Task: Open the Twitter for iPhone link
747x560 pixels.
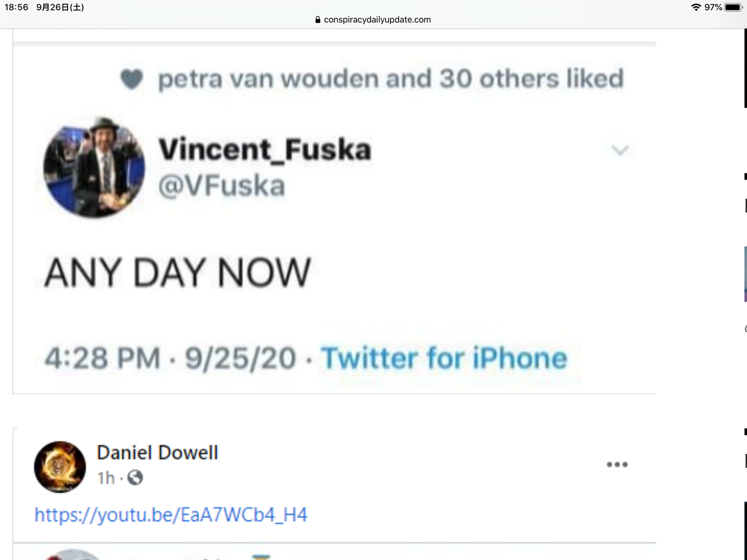Action: 444,358
